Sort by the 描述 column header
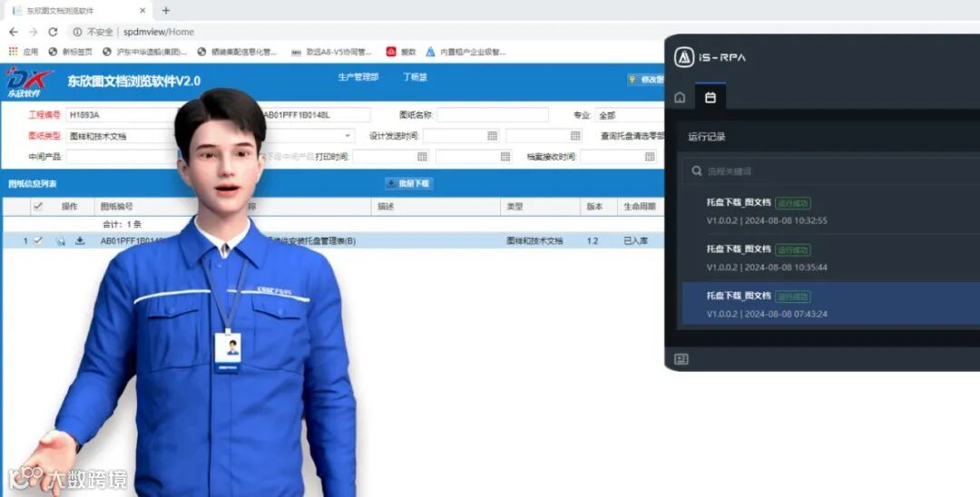Image resolution: width=980 pixels, height=497 pixels. (386, 207)
